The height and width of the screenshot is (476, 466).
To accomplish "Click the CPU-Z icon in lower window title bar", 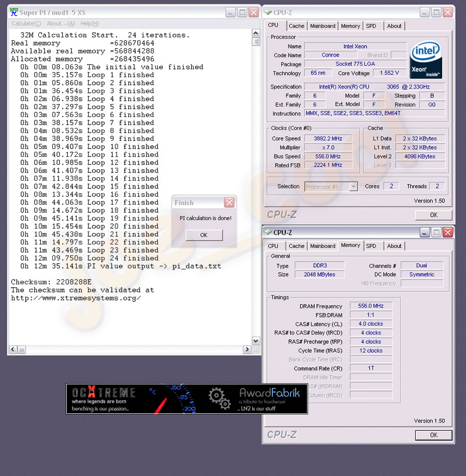I will (268, 232).
